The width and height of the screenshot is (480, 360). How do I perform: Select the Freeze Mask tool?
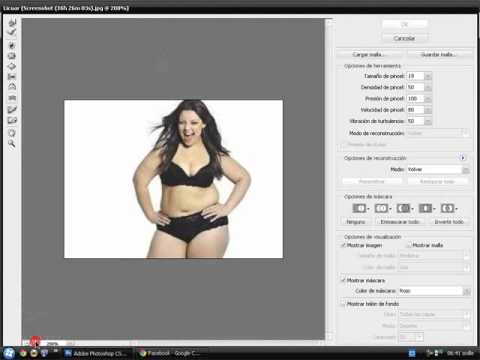12,109
